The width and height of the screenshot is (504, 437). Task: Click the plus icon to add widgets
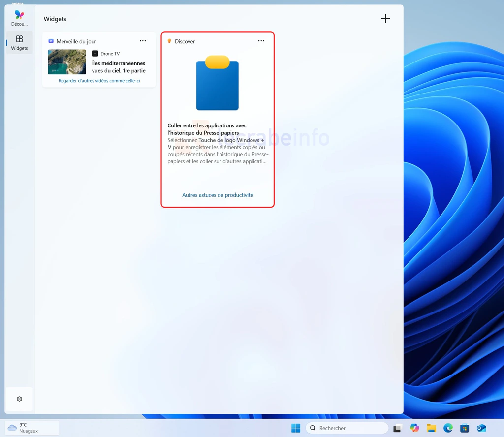tap(385, 19)
